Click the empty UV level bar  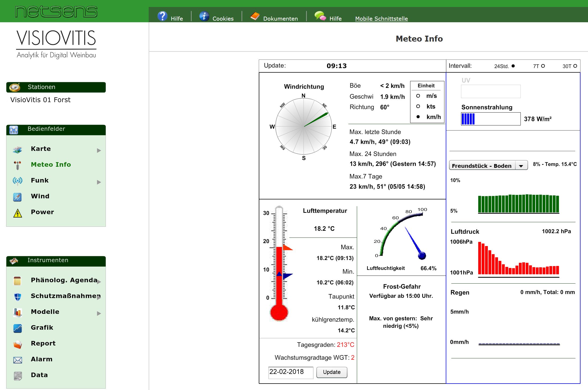(x=490, y=91)
